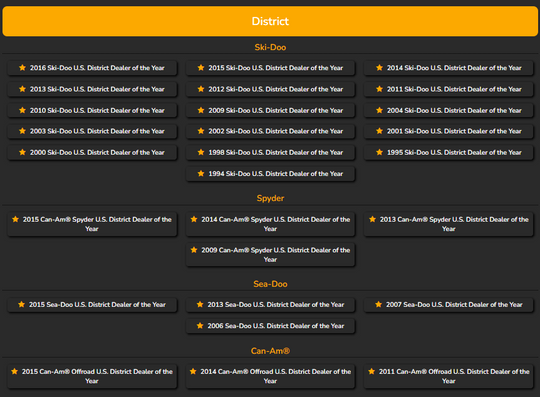Image resolution: width=540 pixels, height=397 pixels.
Task: Select 1994 Ski-Doo U.S. District Dealer text
Action: 276,174
